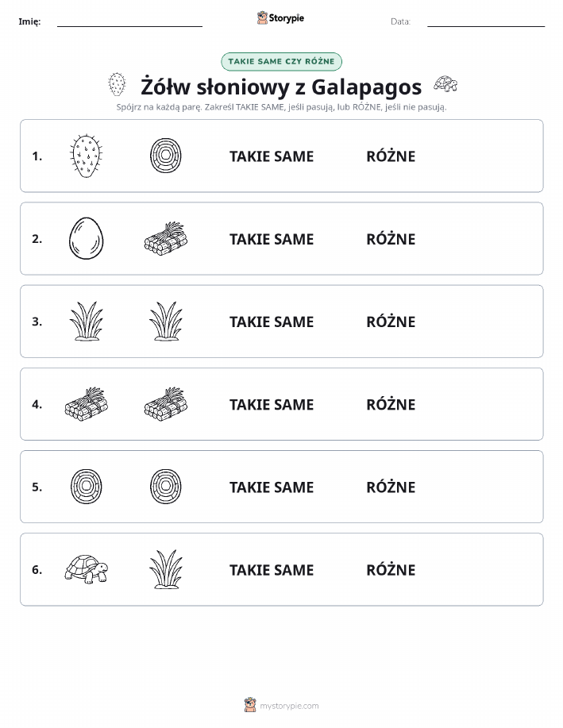Choose TAKIE SAME for row 3
563x728 pixels.
[x=272, y=322]
